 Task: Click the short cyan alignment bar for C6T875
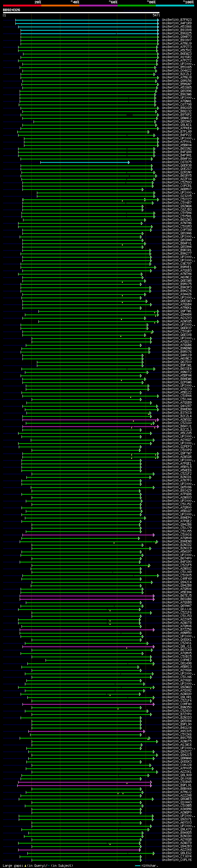[x=85, y=162]
